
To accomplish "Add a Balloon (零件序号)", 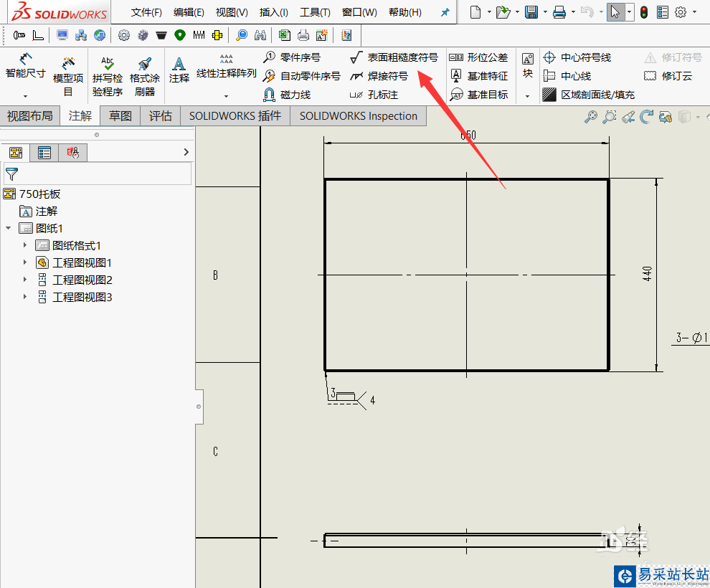I will pyautogui.click(x=292, y=57).
